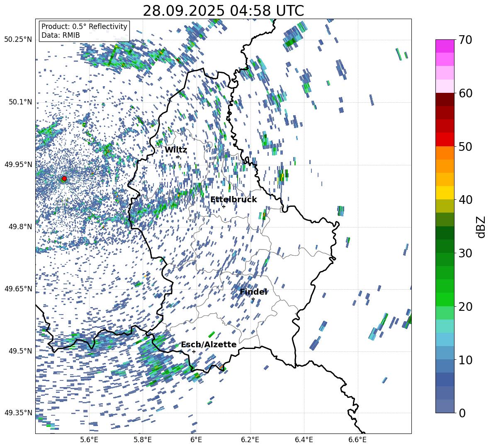Click the Esch/Alzette station cross marker
Screen dimensions: 491x448
194,351
